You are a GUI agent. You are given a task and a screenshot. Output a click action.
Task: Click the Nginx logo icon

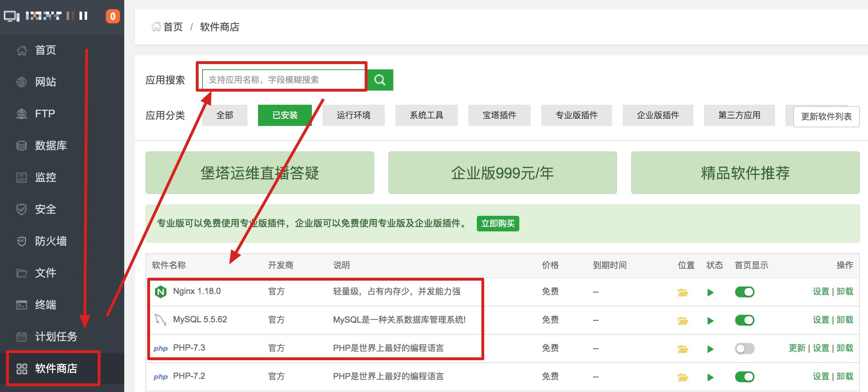tap(161, 292)
